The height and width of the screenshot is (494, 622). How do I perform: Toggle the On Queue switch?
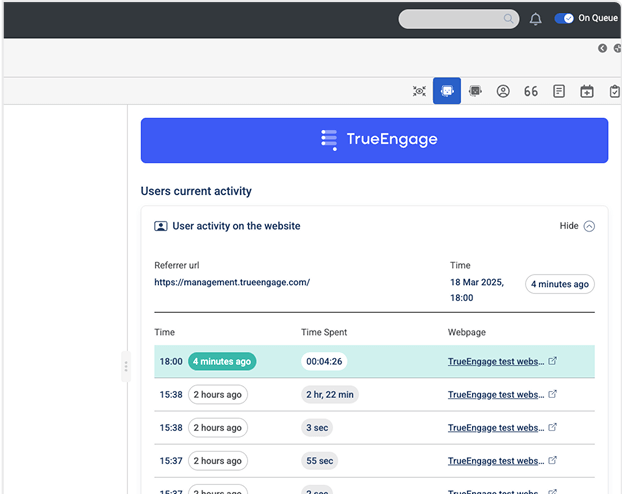pyautogui.click(x=564, y=18)
